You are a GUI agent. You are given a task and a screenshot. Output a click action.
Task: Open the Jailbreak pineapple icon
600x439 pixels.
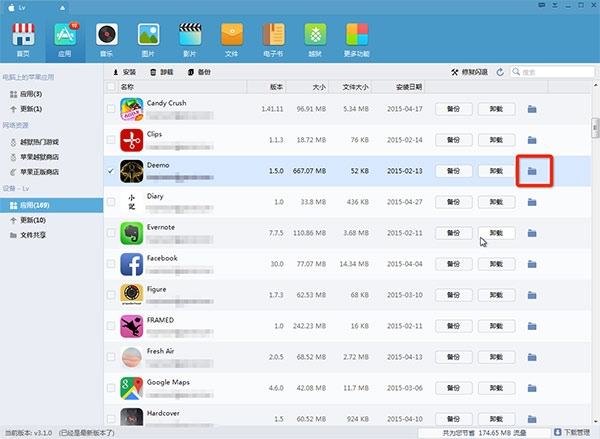click(x=315, y=35)
